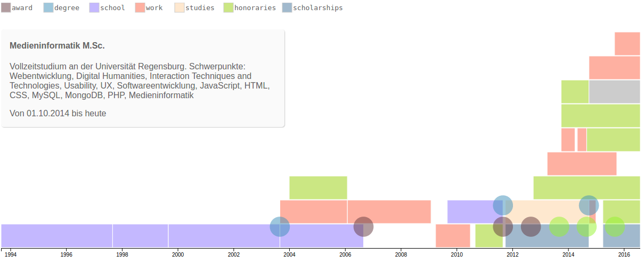This screenshot has height=263, width=644.
Task: Click the green honoraries bar above 2004
Action: [x=318, y=188]
